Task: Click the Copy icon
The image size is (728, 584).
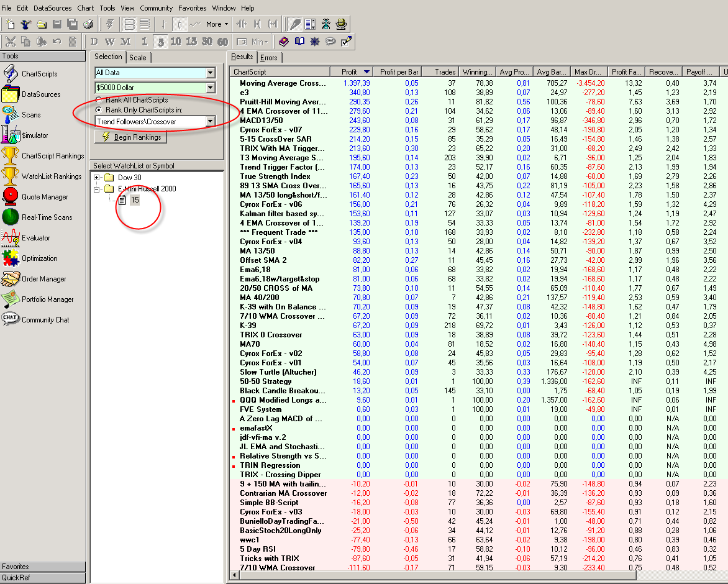Action: pyautogui.click(x=26, y=42)
